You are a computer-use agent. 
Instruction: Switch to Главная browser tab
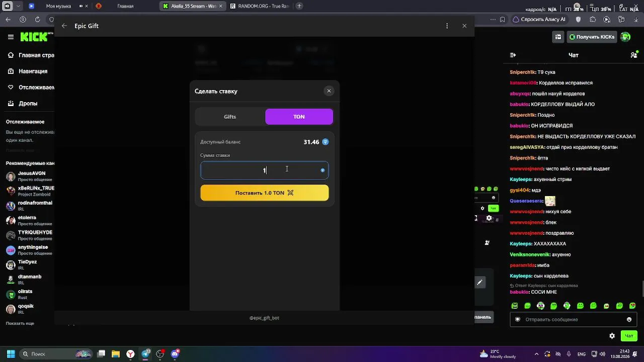point(125,6)
